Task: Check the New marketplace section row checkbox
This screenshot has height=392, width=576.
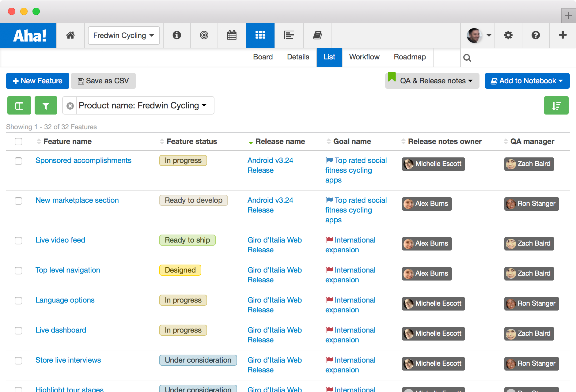Action: pyautogui.click(x=18, y=201)
